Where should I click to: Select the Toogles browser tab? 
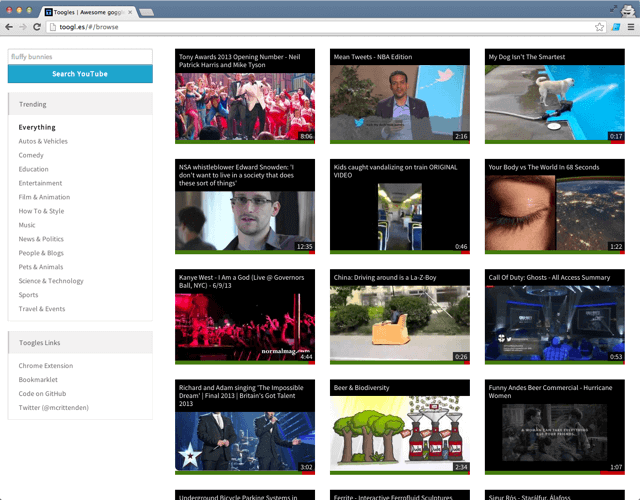[88, 12]
